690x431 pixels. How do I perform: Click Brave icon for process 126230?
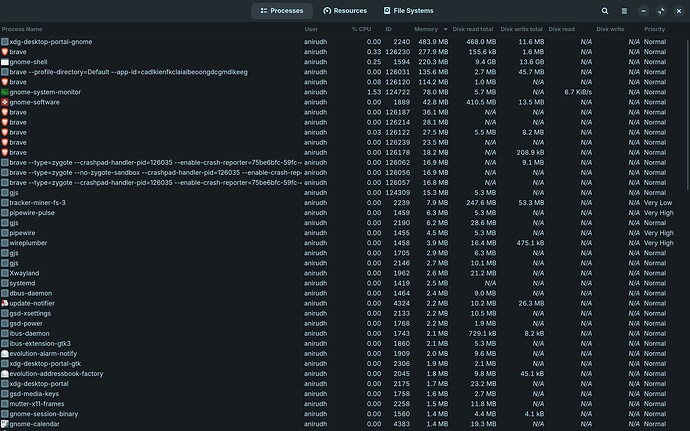tap(5, 52)
